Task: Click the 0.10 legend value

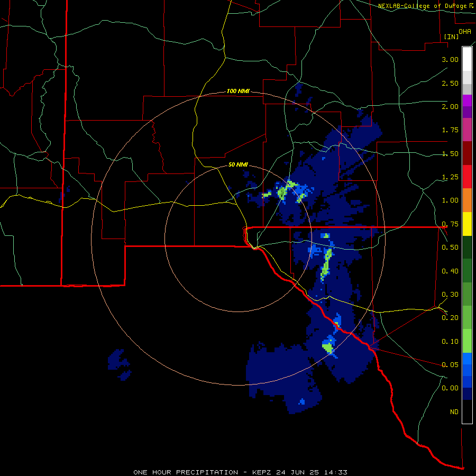Action: pos(450,342)
